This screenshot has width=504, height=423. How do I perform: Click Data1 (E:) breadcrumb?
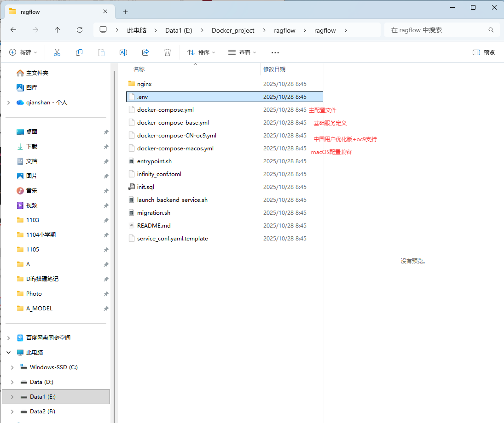pyautogui.click(x=179, y=30)
